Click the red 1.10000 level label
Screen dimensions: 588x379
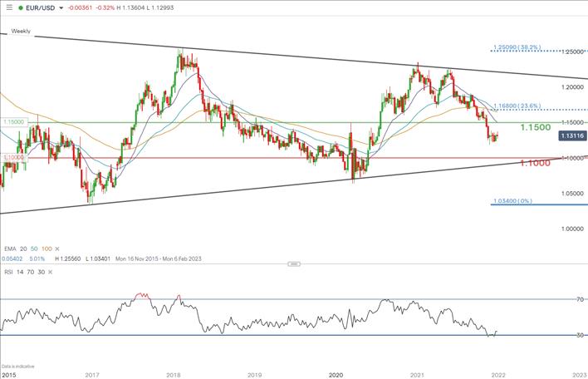pos(14,157)
